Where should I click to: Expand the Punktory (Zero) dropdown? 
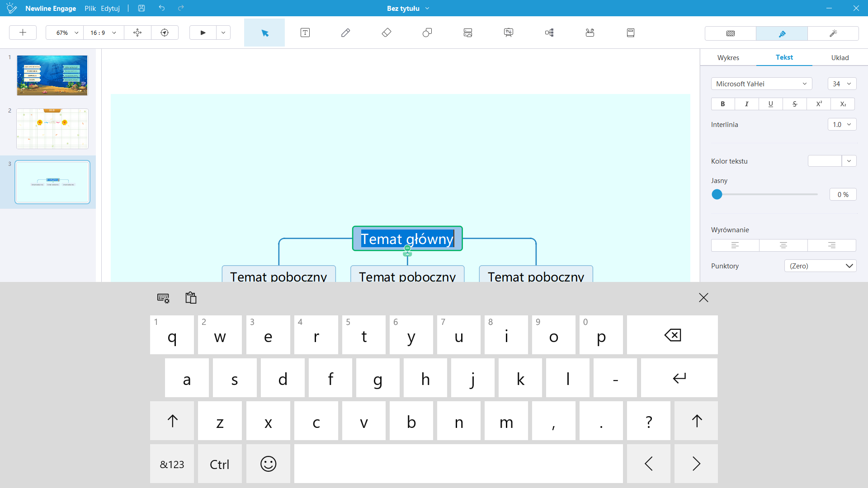click(820, 266)
